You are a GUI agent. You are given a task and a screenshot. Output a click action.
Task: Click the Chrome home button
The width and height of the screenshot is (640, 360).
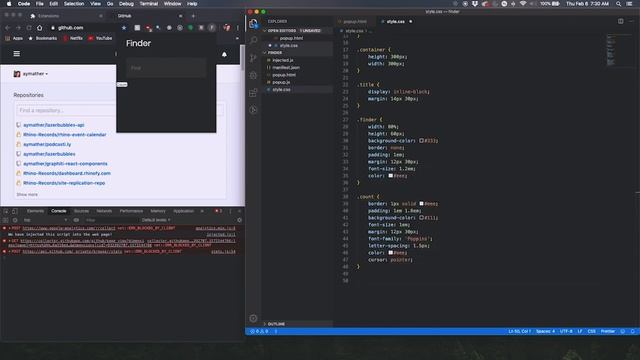(x=40, y=28)
